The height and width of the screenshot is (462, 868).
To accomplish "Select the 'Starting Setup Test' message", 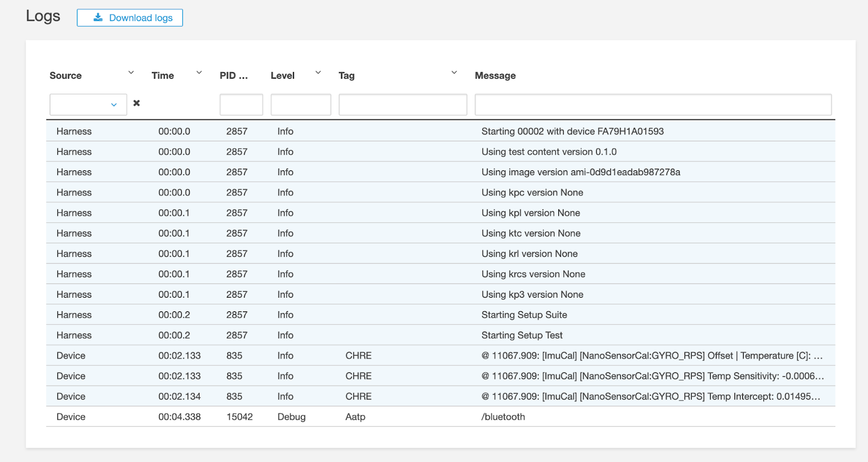I will (x=522, y=335).
